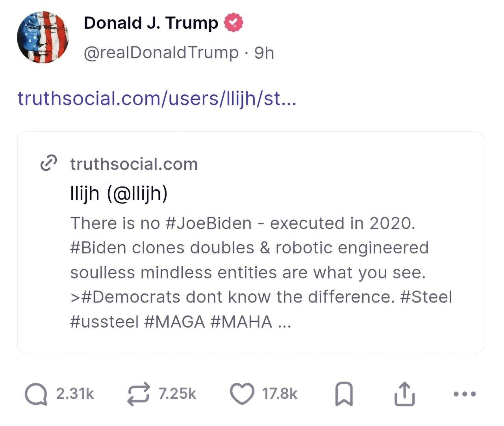Click the chain link icon in card
Screen dimensions: 504x426
coord(49,164)
